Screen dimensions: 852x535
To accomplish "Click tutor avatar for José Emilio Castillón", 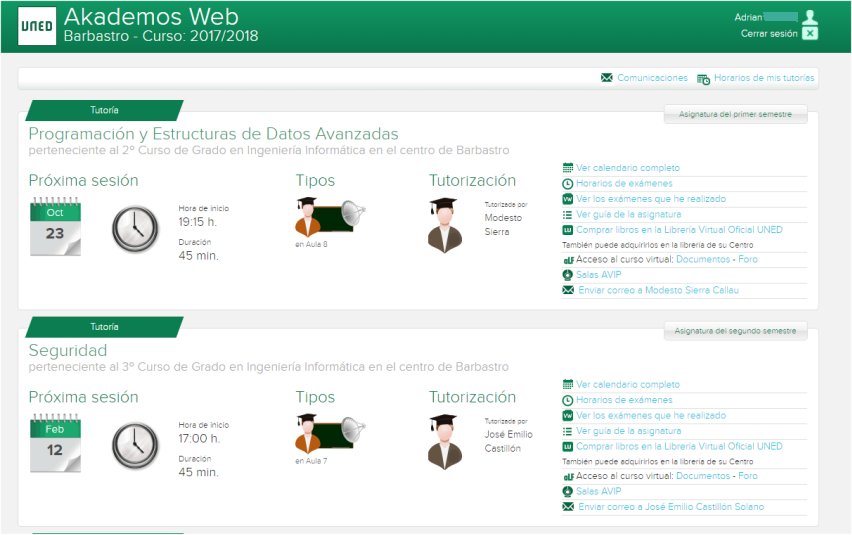I will tap(445, 441).
